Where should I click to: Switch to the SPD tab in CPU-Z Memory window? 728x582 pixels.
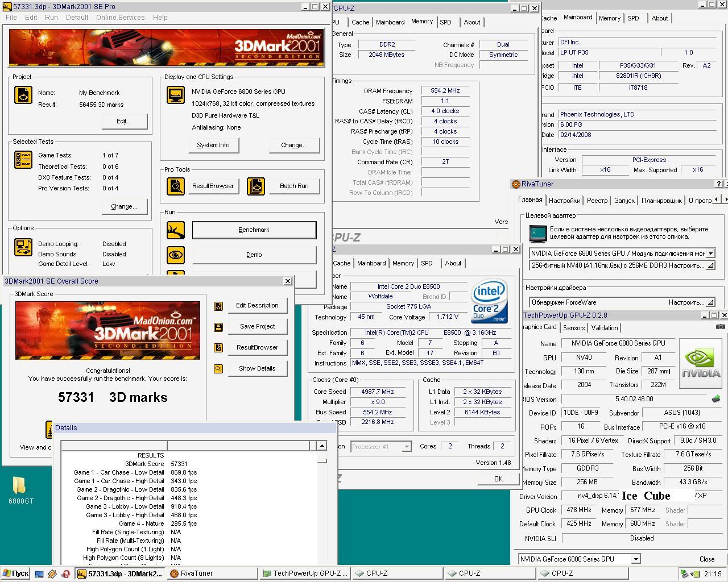[445, 22]
